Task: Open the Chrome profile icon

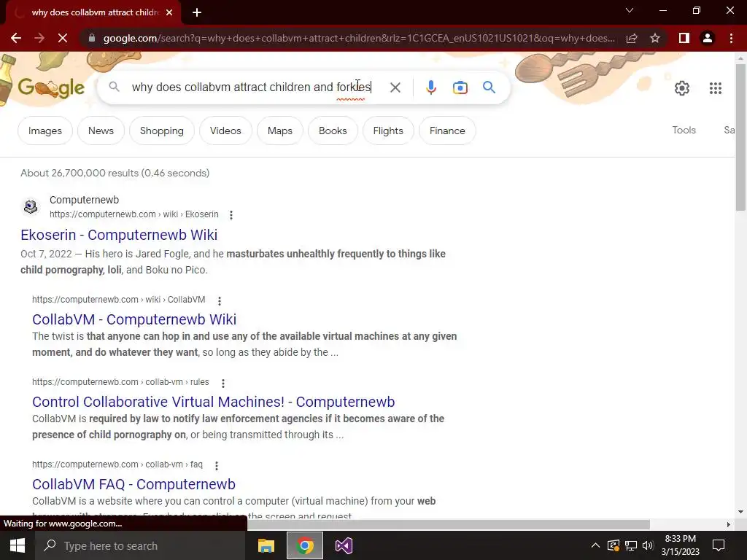Action: [708, 38]
